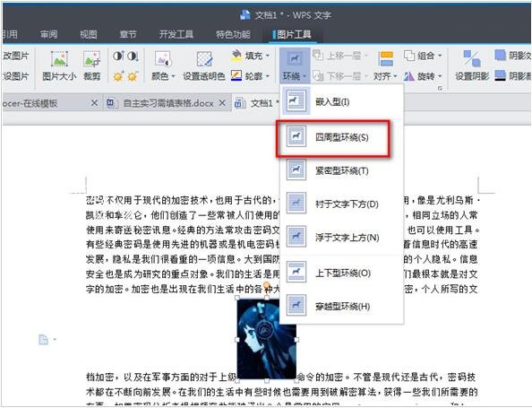
Task: Switch to the 开发工具 developer tools tab
Action: click(x=176, y=34)
